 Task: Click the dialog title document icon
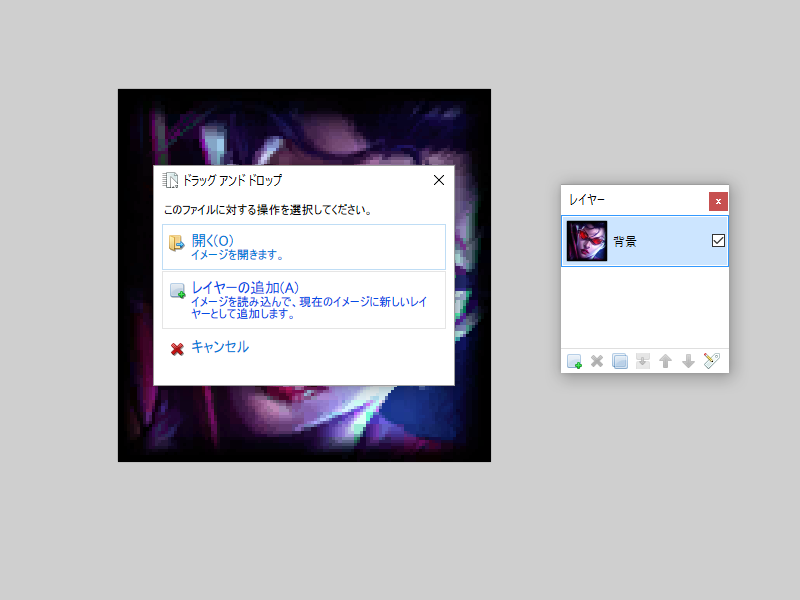click(170, 180)
